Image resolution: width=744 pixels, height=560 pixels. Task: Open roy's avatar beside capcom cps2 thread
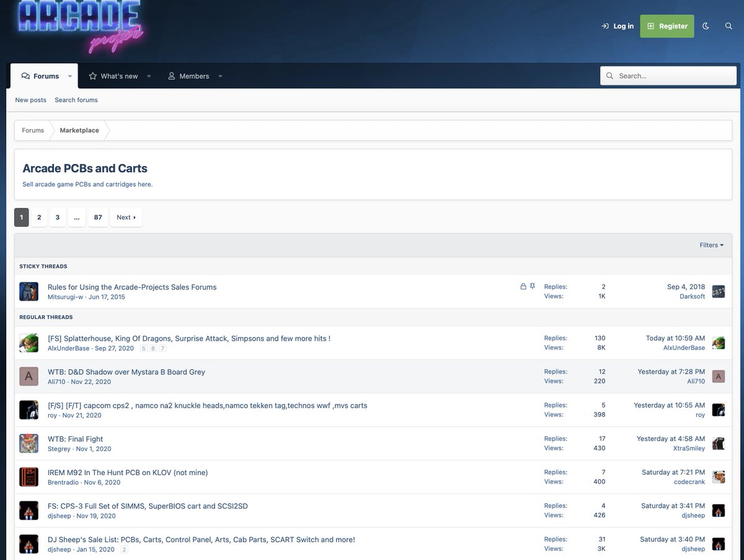tap(29, 410)
